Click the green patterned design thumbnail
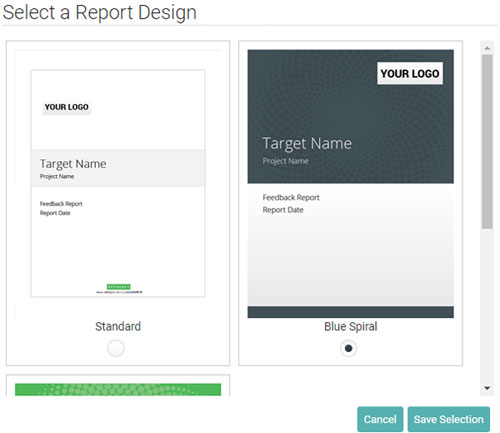 118,390
